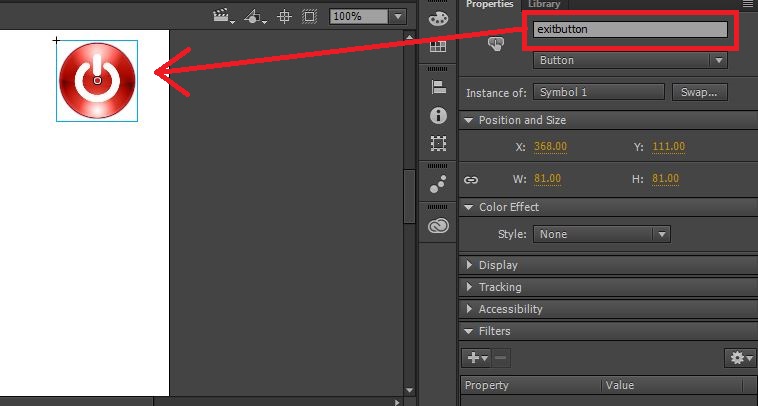Screen dimensions: 758x406
Task: Click the Add filter plus button
Action: click(x=477, y=358)
